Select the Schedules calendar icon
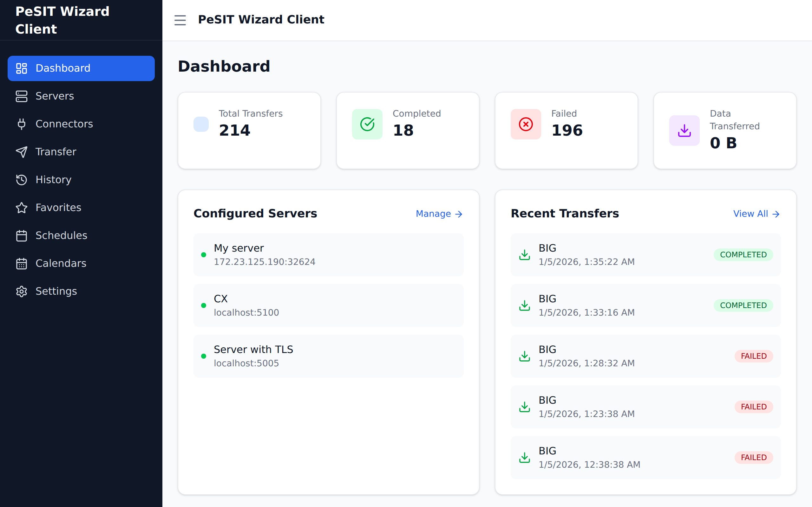 [22, 236]
